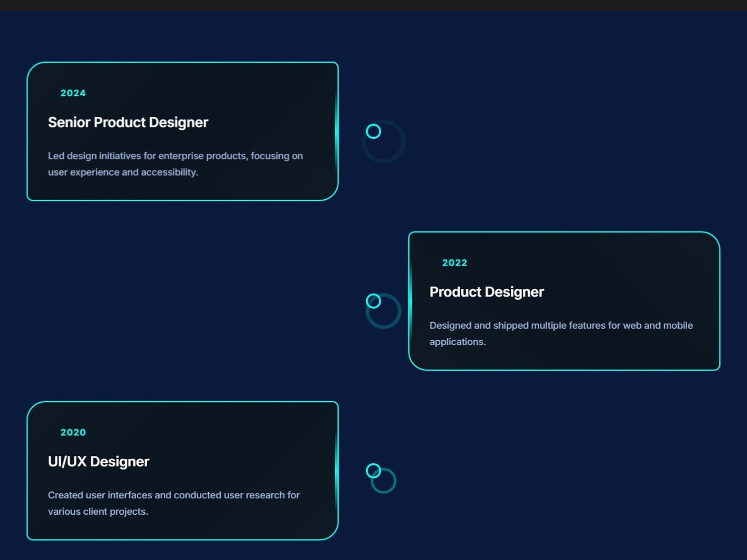The height and width of the screenshot is (560, 747).
Task: Click the glowing right edge of 2024 card
Action: 337,132
